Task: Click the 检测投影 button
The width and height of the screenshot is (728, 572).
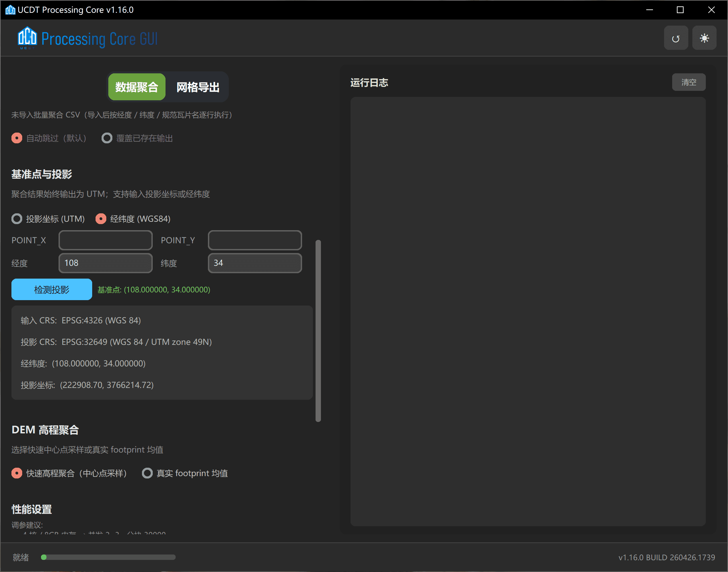Action: [x=52, y=289]
